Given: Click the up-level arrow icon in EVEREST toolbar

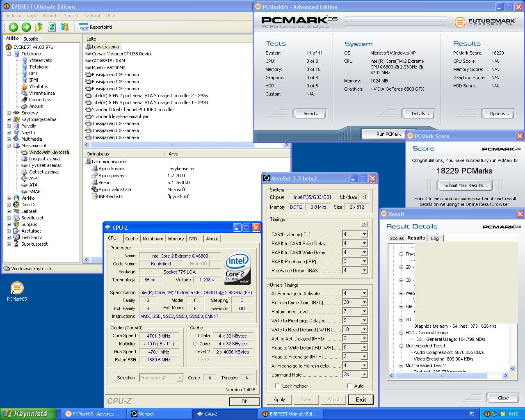Looking at the screenshot, I should click(x=39, y=27).
